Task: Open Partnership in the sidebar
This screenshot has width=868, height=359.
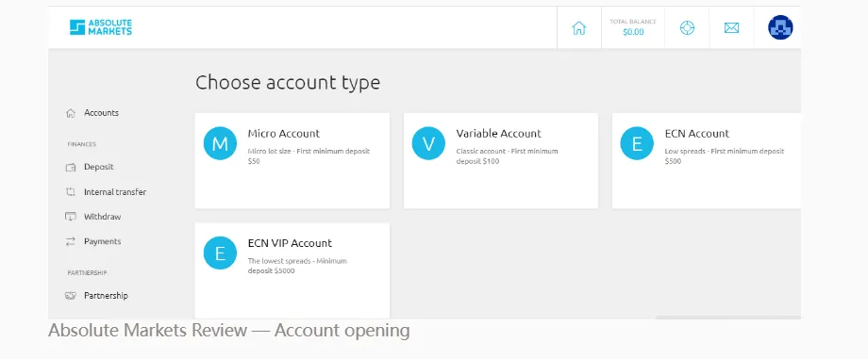Action: [x=106, y=295]
